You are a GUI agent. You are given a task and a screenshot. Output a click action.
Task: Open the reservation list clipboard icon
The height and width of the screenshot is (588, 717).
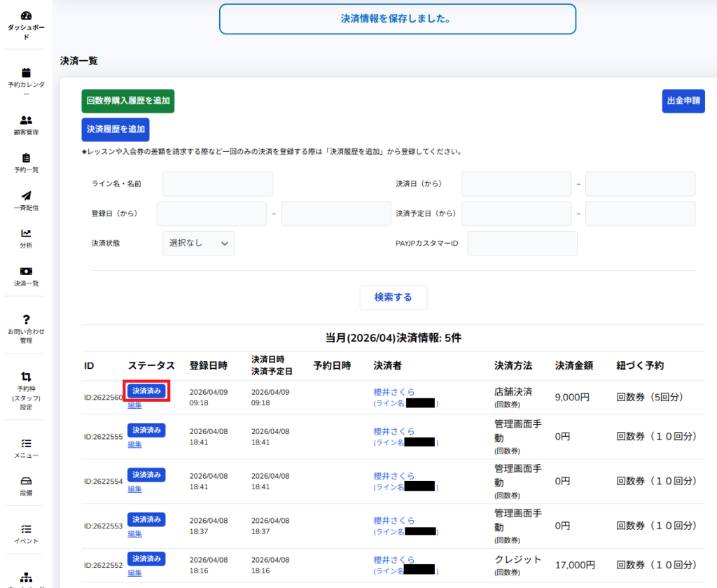(x=26, y=158)
